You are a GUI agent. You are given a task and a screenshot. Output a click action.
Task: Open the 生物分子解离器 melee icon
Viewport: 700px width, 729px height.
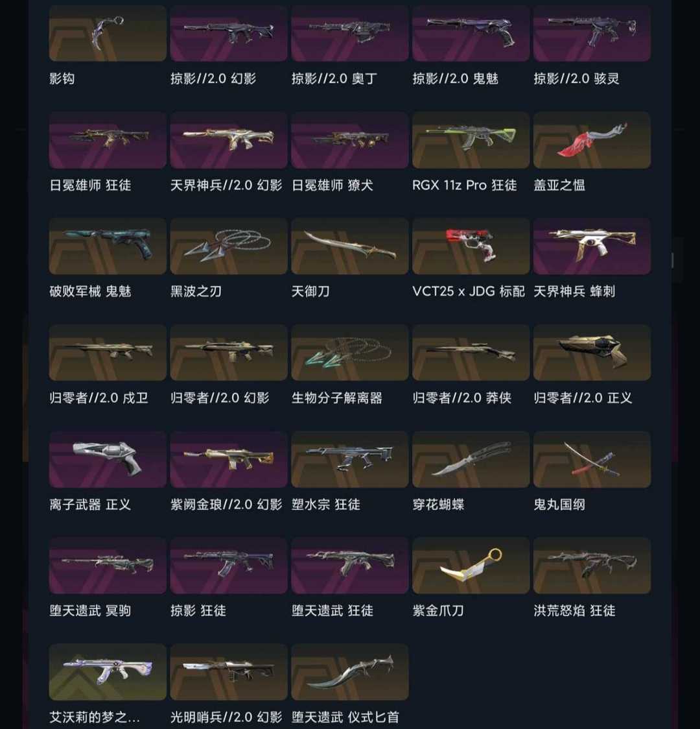(350, 352)
